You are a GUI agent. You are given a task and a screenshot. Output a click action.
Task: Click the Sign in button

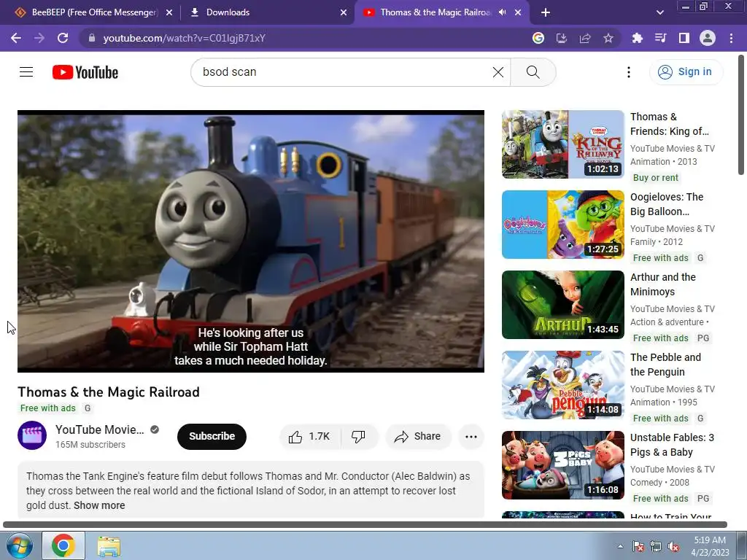coord(686,72)
